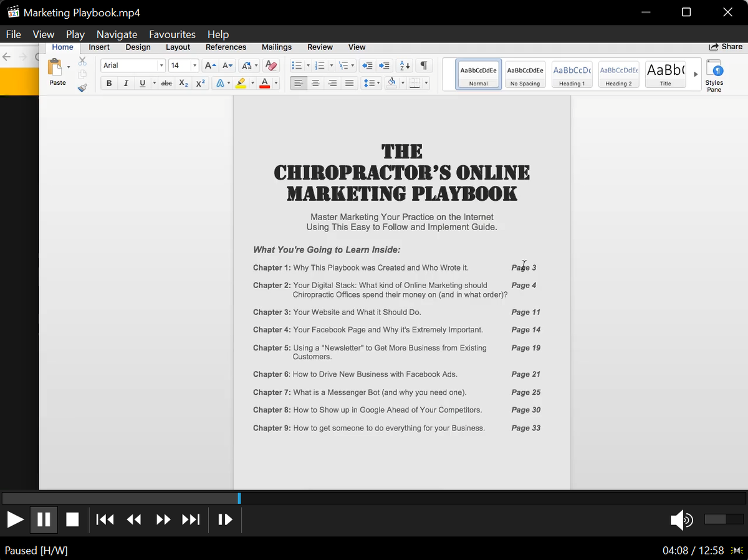Click the Format Painter brush icon
This screenshot has height=560, width=748.
point(82,88)
